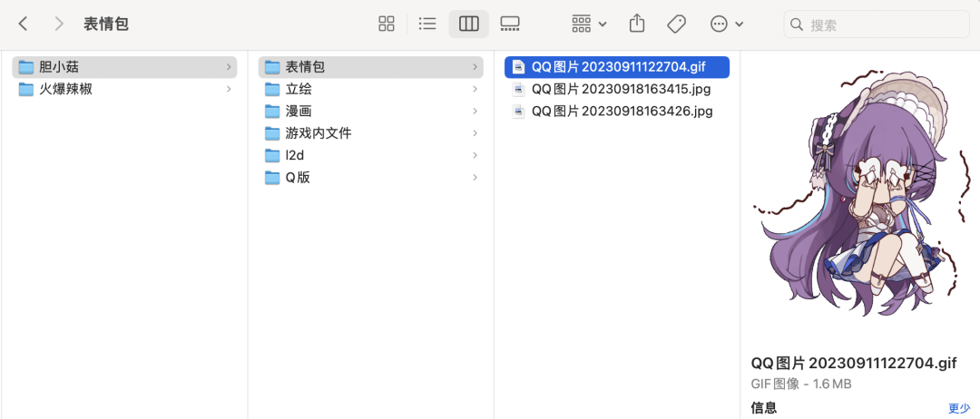The width and height of the screenshot is (980, 419).
Task: Switch to list view
Action: click(x=427, y=24)
